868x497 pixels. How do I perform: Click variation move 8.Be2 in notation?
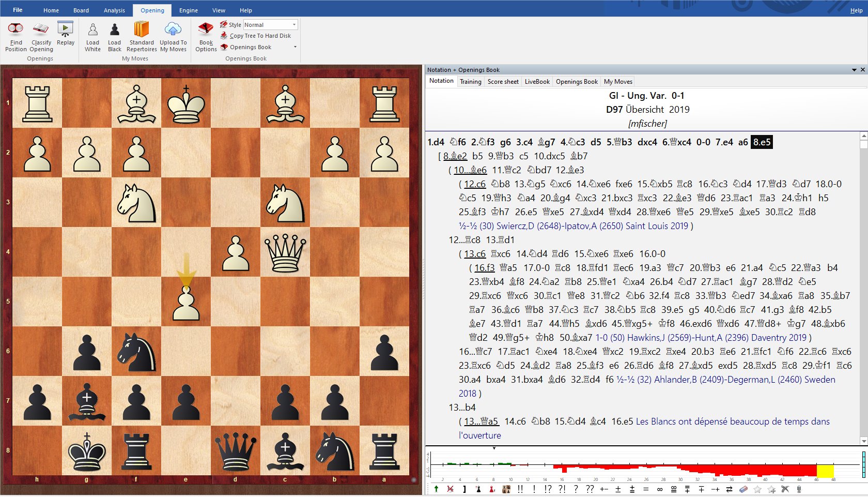click(455, 156)
